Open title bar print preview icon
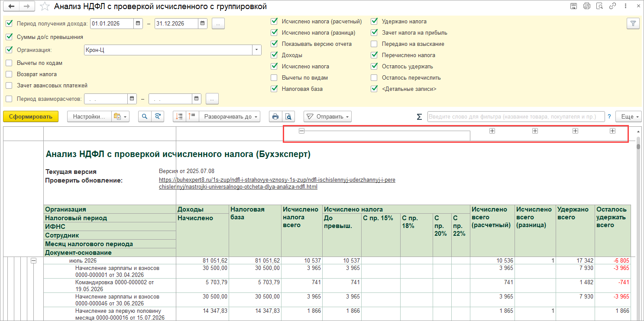644x321 pixels. pyautogui.click(x=600, y=6)
